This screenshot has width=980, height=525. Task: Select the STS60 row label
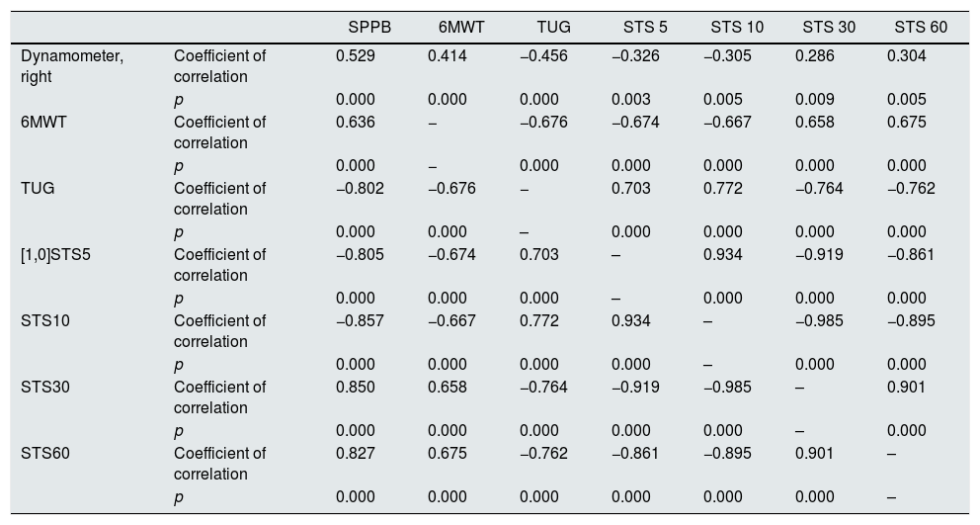pyautogui.click(x=45, y=453)
